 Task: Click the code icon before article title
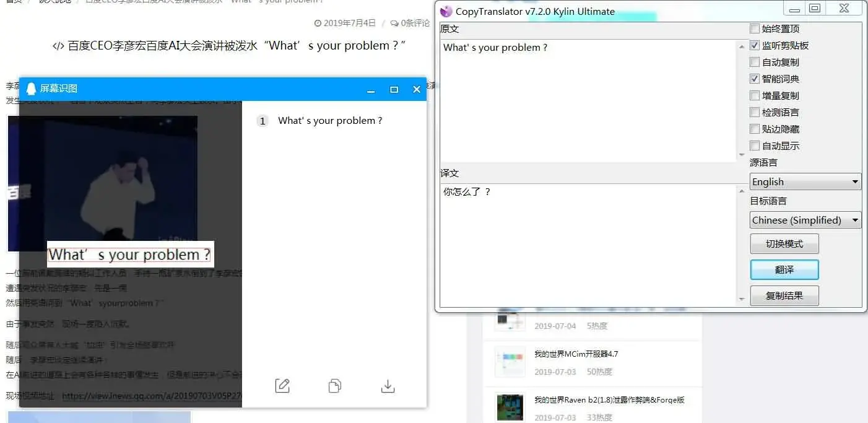(58, 46)
